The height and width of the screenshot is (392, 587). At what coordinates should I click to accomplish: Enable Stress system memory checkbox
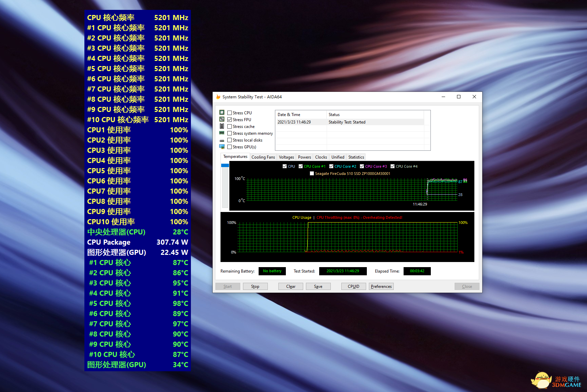tap(230, 133)
